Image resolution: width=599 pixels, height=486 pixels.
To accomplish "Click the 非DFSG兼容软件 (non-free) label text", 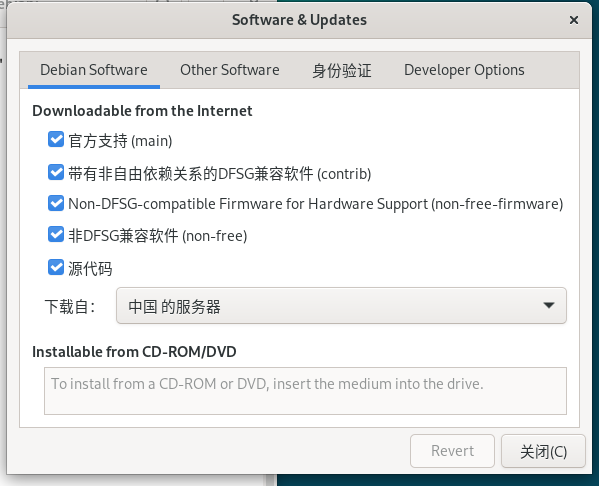I will 158,236.
